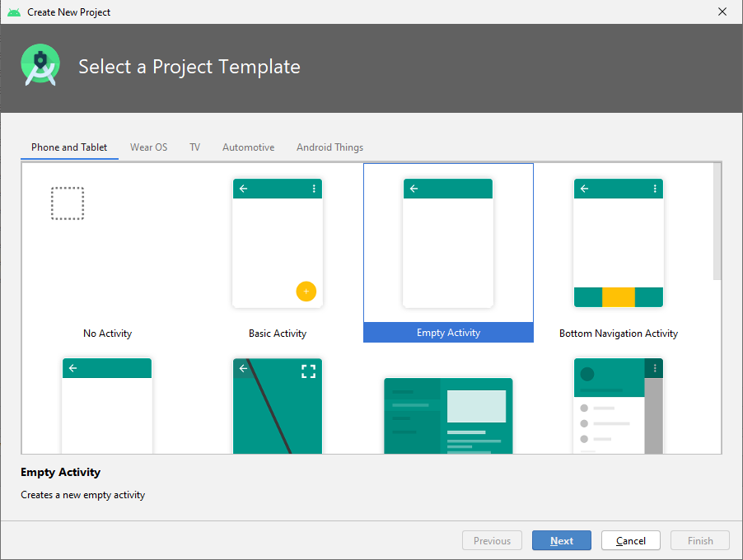The image size is (743, 560).
Task: Click the yellow floating plus button in Basic Activity
Action: (306, 291)
